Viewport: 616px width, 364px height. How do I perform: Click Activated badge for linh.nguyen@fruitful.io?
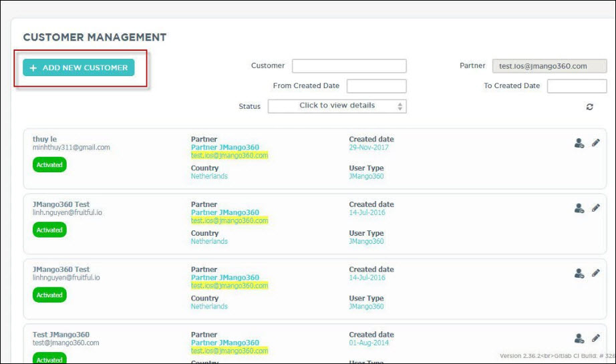point(49,230)
